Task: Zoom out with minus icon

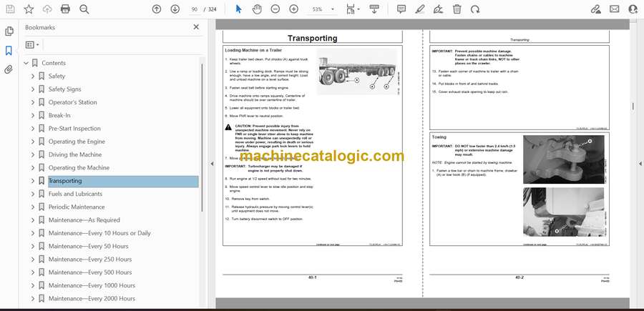Action: coord(275,9)
